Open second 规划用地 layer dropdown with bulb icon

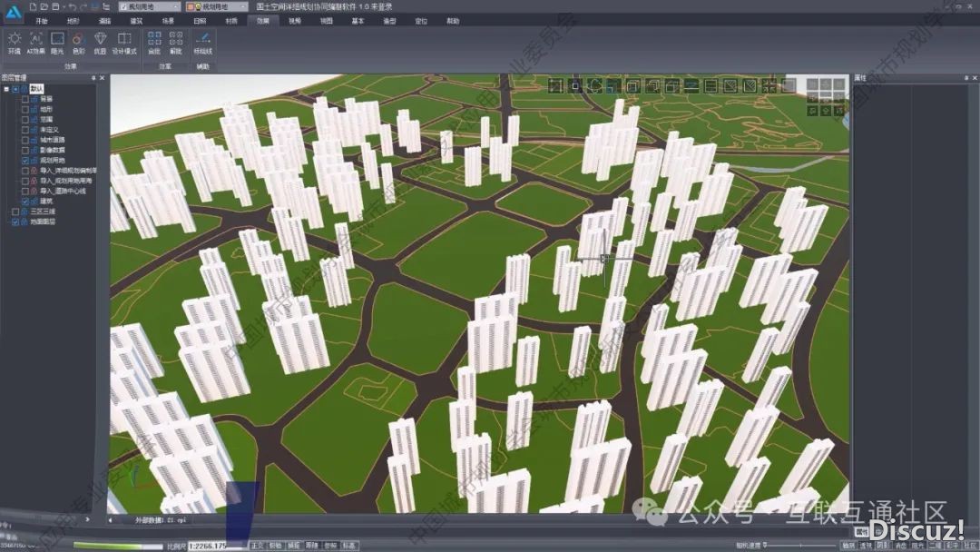point(216,7)
